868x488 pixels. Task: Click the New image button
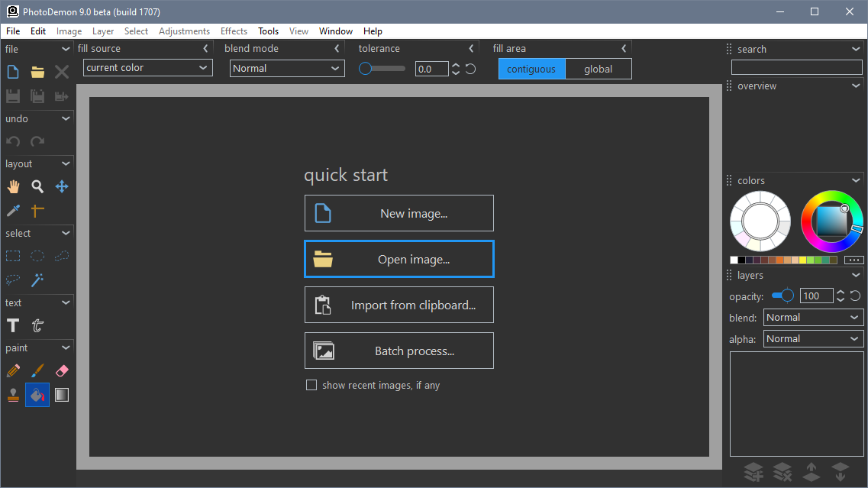tap(399, 213)
